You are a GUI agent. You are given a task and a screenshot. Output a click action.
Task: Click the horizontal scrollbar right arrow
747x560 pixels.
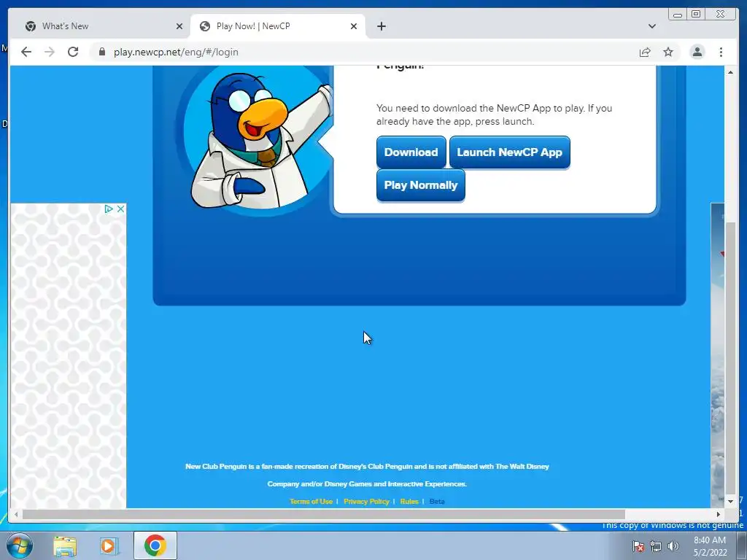[x=719, y=514]
